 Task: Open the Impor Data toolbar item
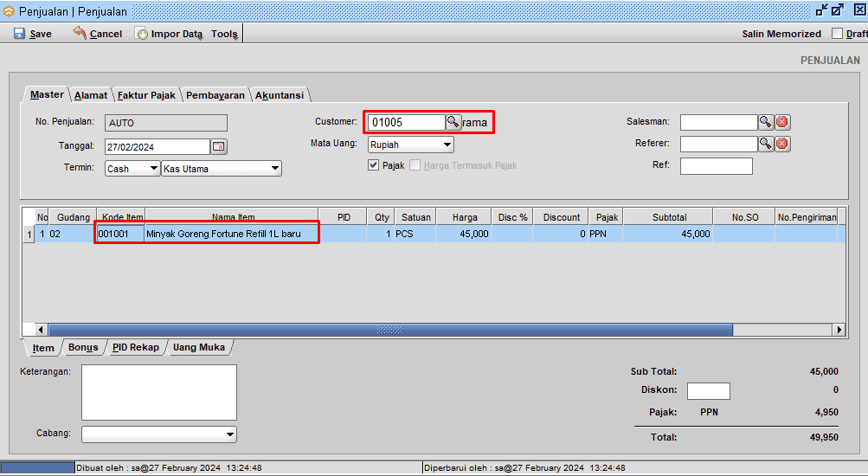point(170,34)
